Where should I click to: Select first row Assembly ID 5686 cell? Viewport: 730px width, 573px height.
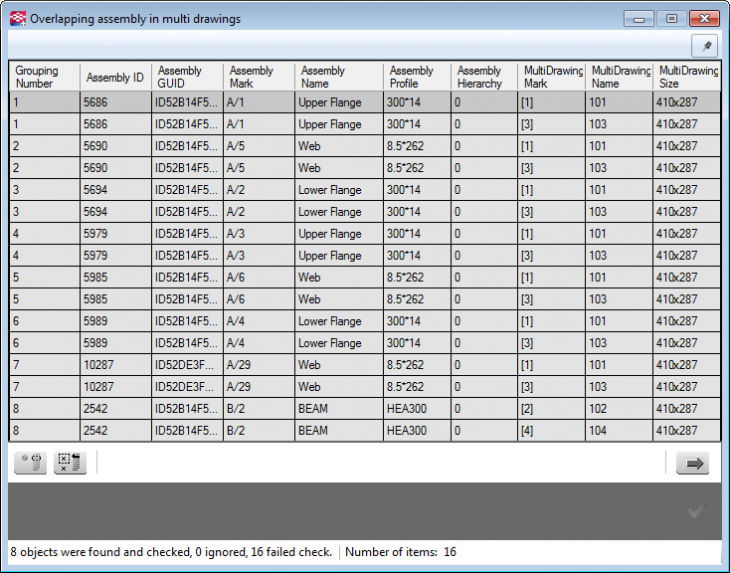[116, 102]
